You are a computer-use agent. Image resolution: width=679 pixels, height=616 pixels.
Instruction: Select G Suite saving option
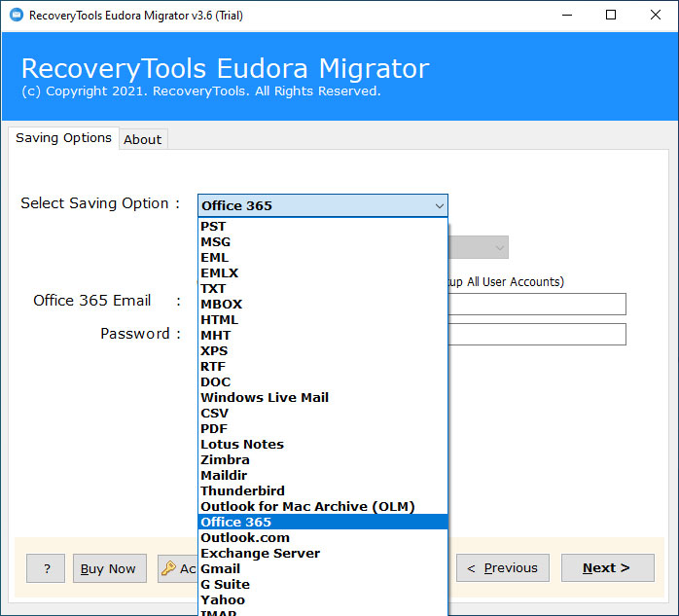click(x=323, y=585)
